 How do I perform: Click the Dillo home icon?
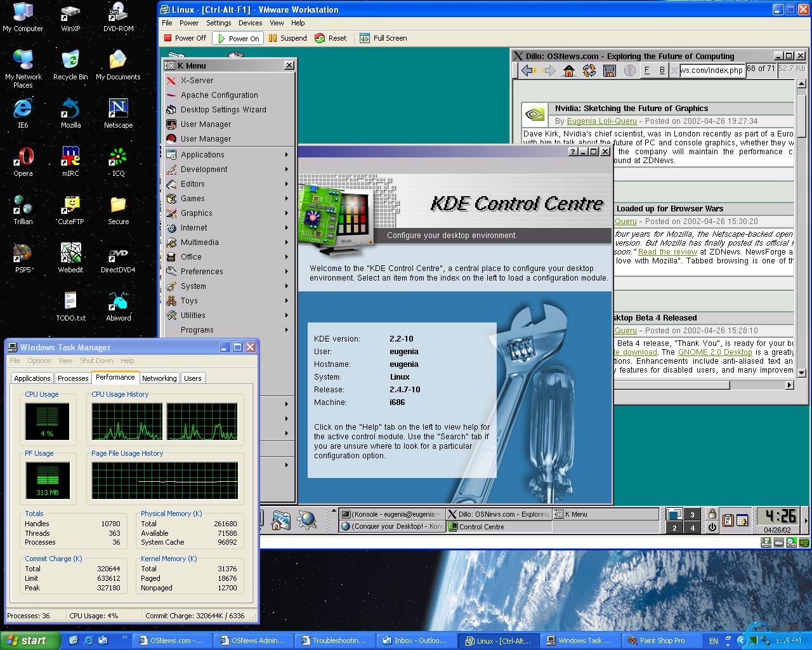point(568,70)
